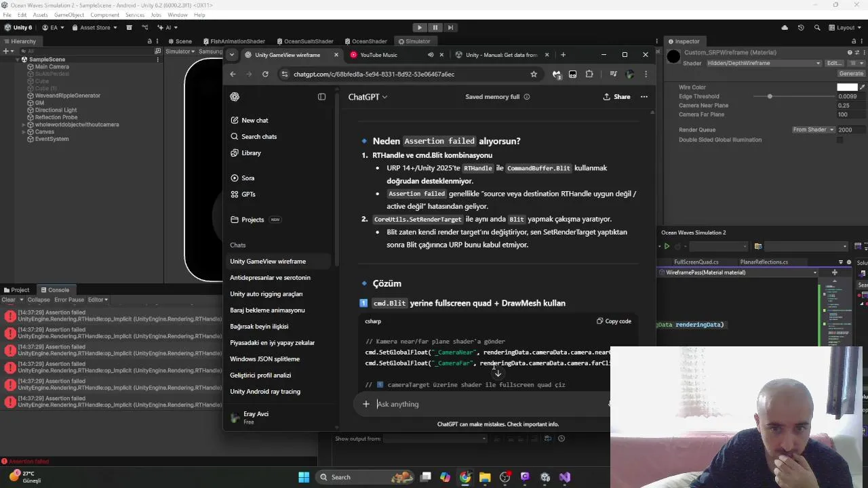The width and height of the screenshot is (868, 488).
Task: Open the Shader Hidden/DepthWireframe dropdown
Action: pos(763,63)
